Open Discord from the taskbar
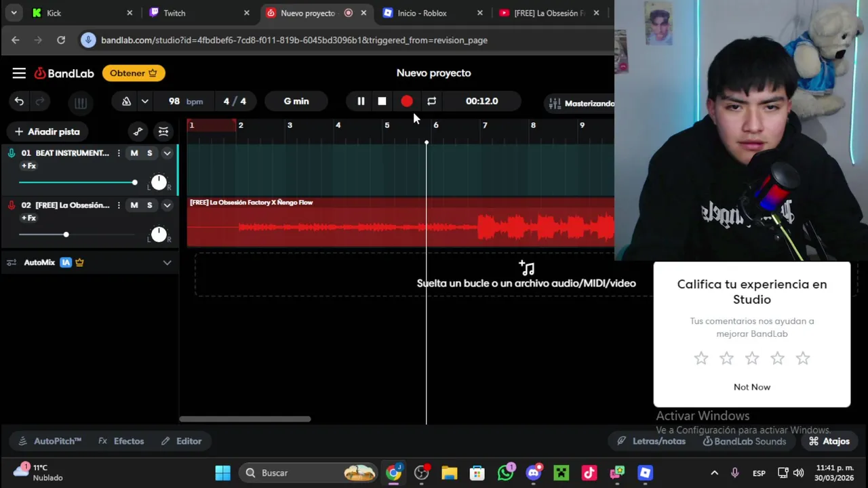 [534, 473]
